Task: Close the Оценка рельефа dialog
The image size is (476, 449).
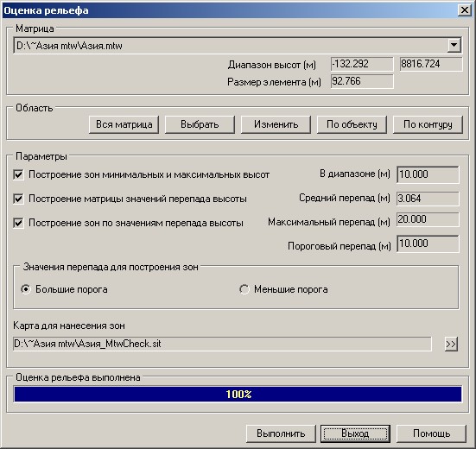Action: pyautogui.click(x=465, y=10)
